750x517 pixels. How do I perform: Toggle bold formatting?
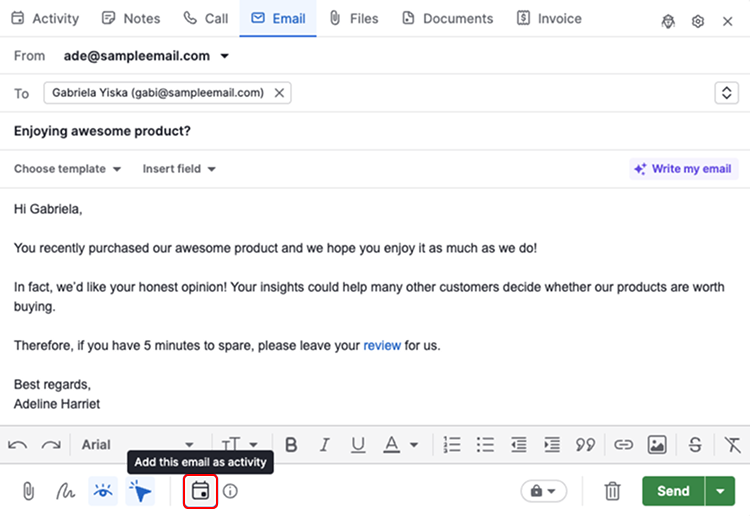point(292,445)
